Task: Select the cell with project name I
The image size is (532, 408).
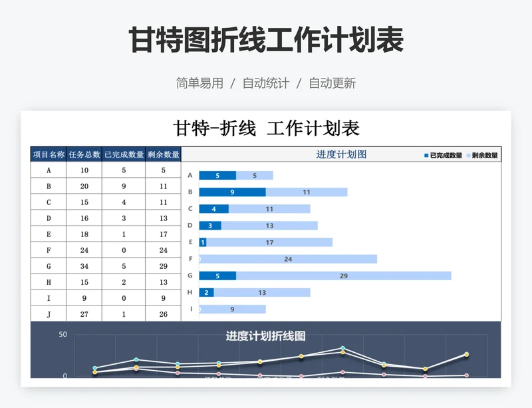Action: point(49,298)
